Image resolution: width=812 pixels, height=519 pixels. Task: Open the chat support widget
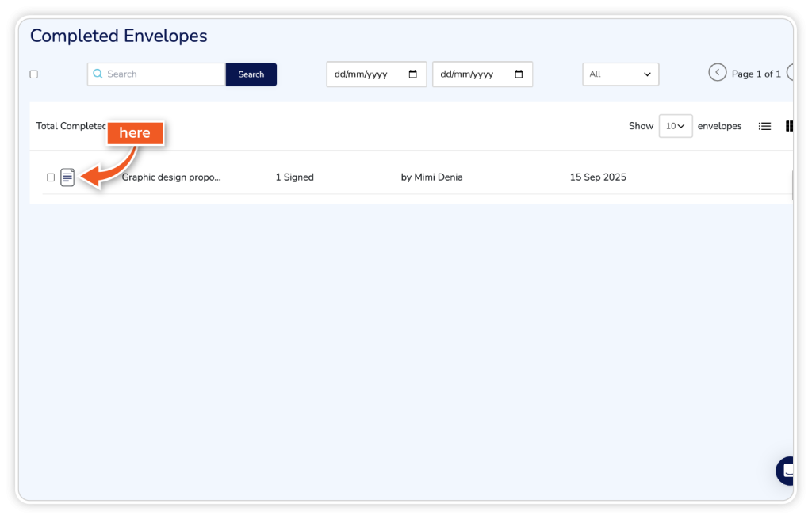pyautogui.click(x=787, y=471)
